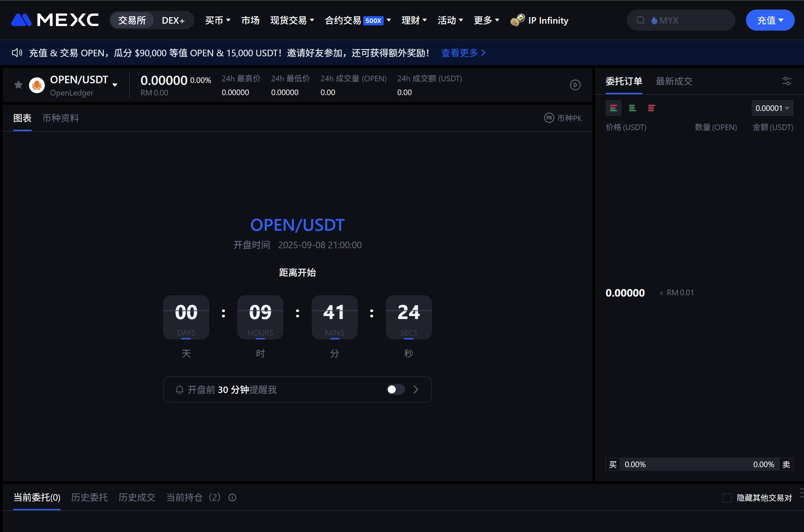This screenshot has height=532, width=804.
Task: Click the 价格 (USDT) column header
Action: [626, 127]
